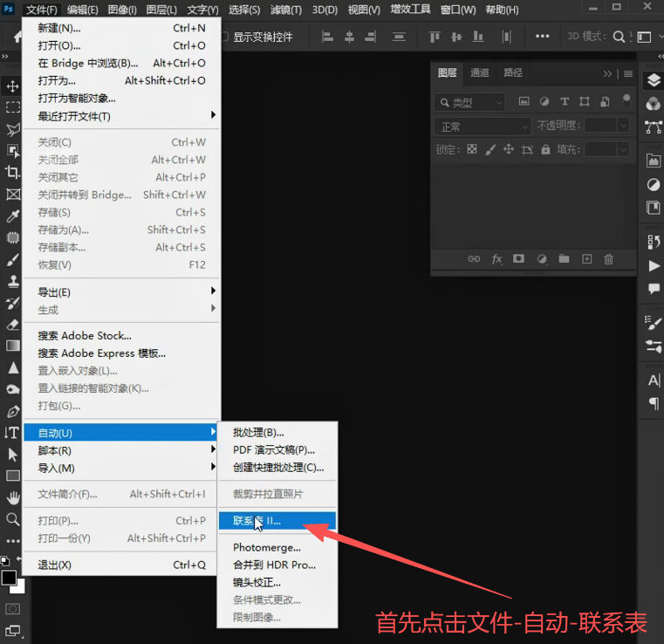Image resolution: width=664 pixels, height=644 pixels.
Task: Select the Frame tool
Action: [x=13, y=195]
